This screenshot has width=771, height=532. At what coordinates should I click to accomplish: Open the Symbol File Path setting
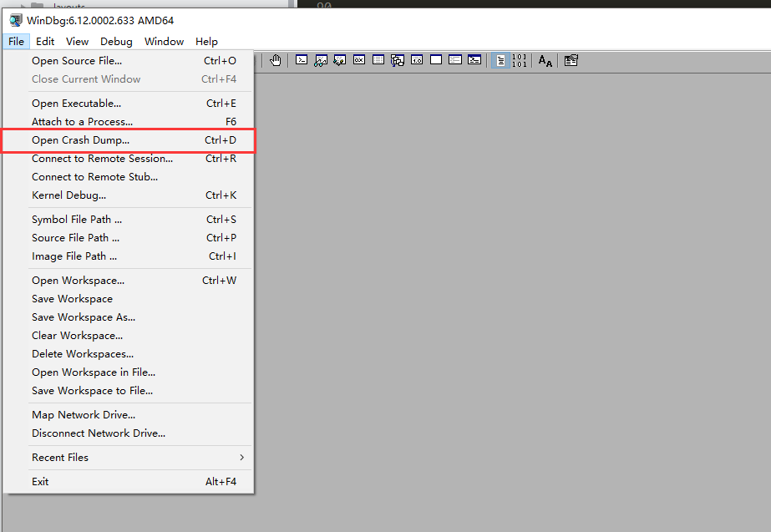pos(129,220)
